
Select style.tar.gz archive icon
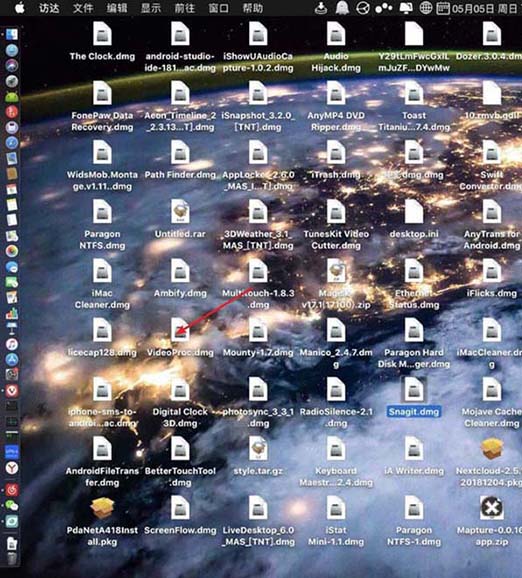(x=258, y=449)
